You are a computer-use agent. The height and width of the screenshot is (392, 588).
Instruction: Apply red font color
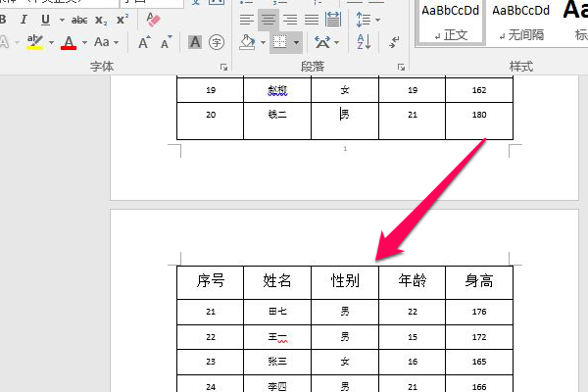point(69,42)
